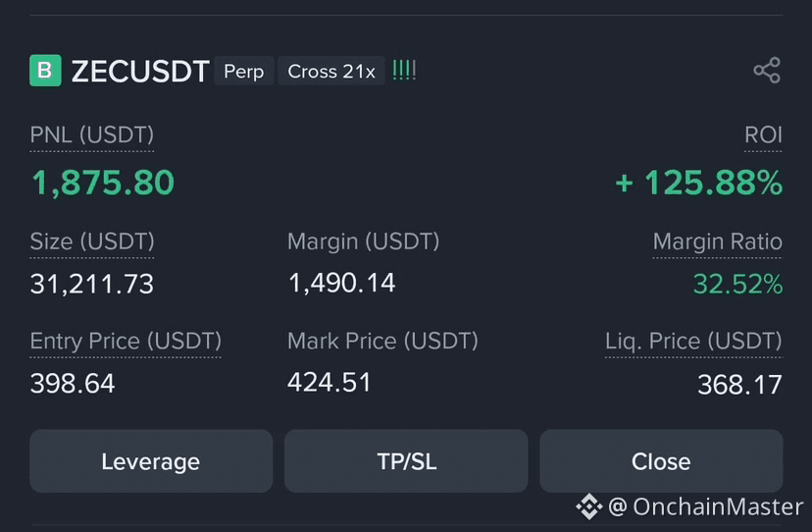Viewport: 812px width, 532px height.
Task: Select the Cross 21x margin mode badge
Action: (x=331, y=72)
